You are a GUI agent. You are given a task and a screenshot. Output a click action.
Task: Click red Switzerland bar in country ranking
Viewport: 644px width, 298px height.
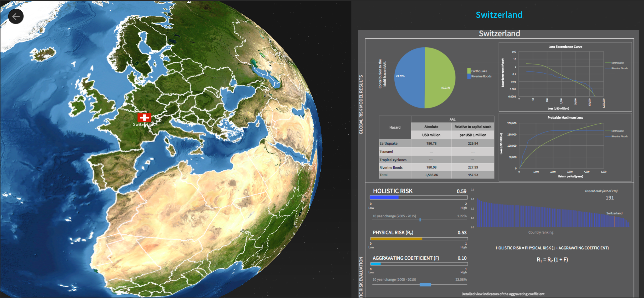coord(615,222)
